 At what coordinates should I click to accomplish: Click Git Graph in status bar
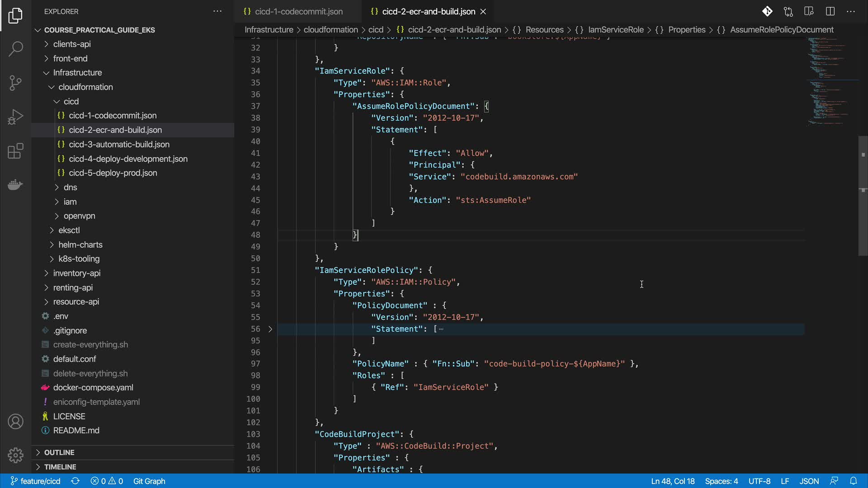pyautogui.click(x=149, y=481)
